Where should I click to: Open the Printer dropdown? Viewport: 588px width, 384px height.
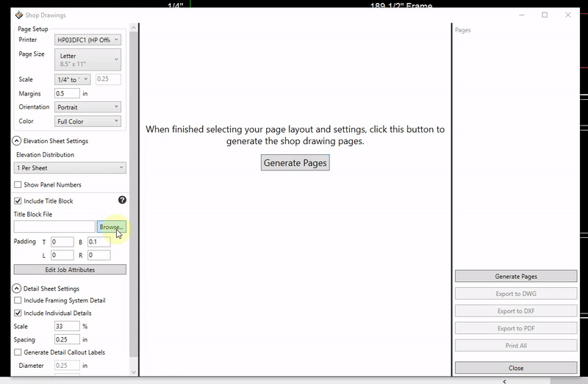[x=87, y=40]
